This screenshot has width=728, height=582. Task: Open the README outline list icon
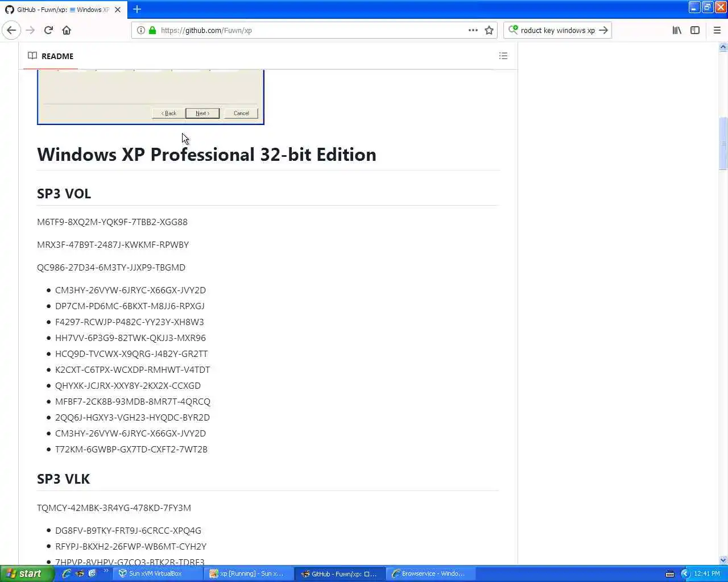(x=503, y=56)
